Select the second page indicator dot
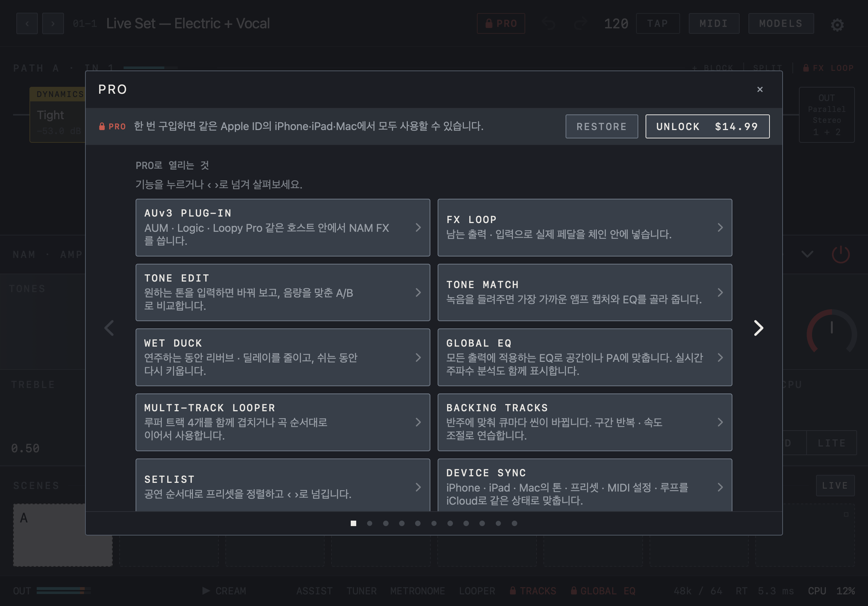This screenshot has width=868, height=606. tap(369, 523)
